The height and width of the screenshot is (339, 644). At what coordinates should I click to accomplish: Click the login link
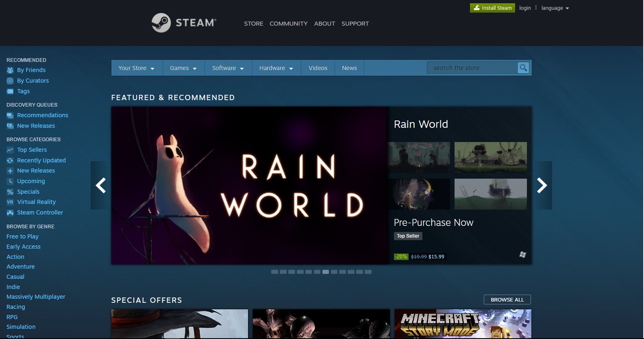tap(525, 8)
